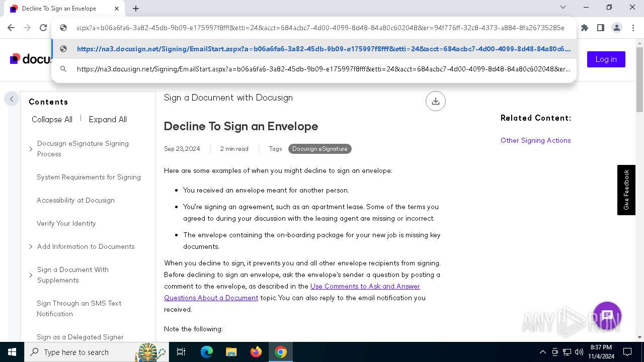Launch Firefox from taskbar

(x=256, y=352)
